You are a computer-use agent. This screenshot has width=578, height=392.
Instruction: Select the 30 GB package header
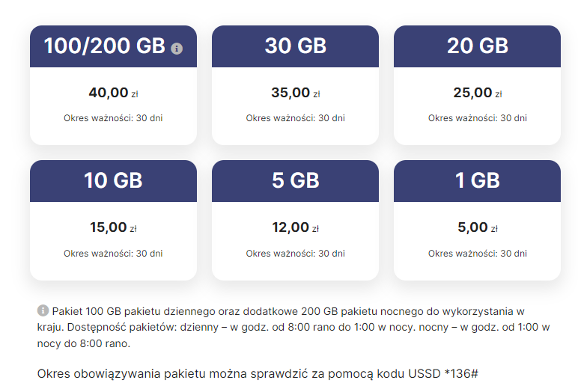pyautogui.click(x=295, y=46)
